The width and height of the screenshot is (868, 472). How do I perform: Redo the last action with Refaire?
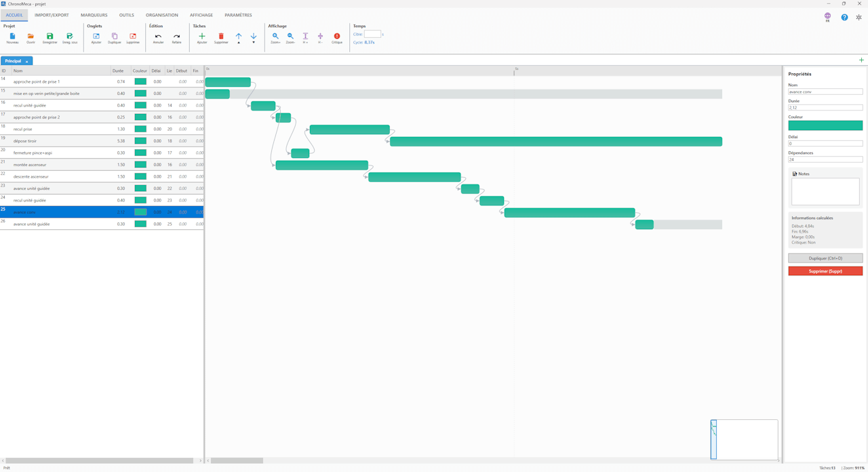(176, 36)
